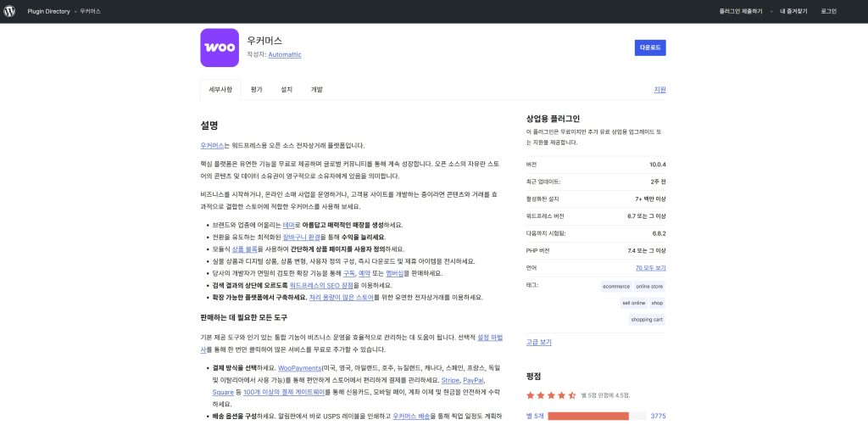Click the purple Woo plugin logo
The image size is (868, 425).
coord(220,48)
